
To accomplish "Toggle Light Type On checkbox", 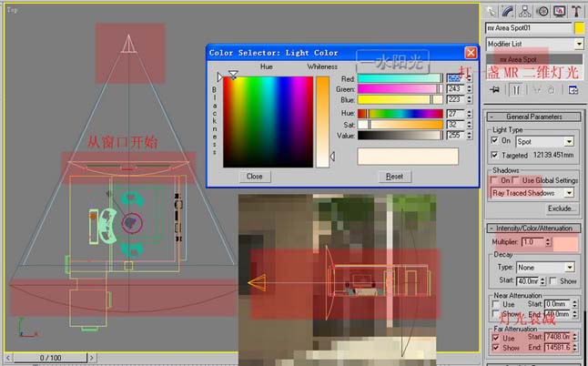I will coord(494,140).
